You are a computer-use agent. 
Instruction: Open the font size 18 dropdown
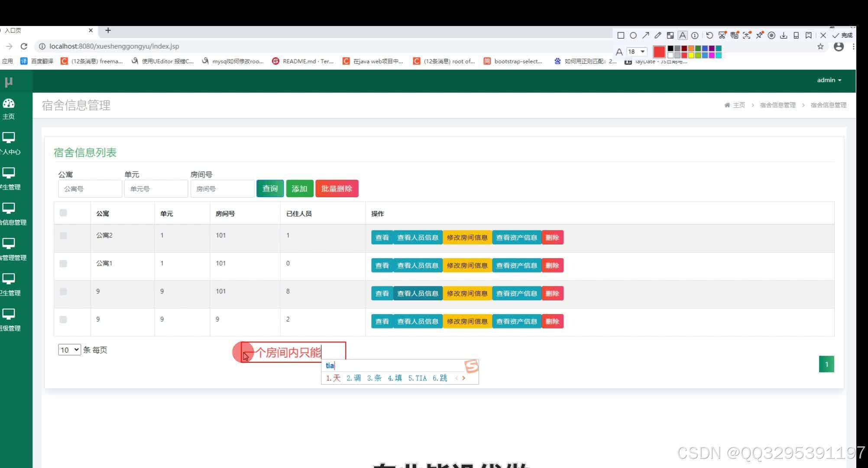tap(636, 52)
